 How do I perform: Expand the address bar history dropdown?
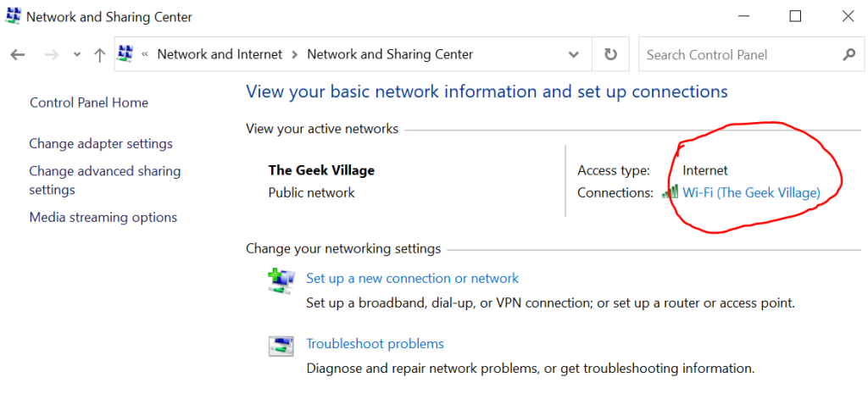[x=574, y=54]
